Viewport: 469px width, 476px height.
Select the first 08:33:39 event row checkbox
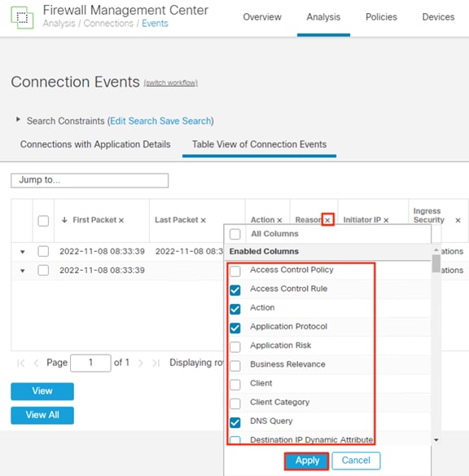pyautogui.click(x=43, y=251)
